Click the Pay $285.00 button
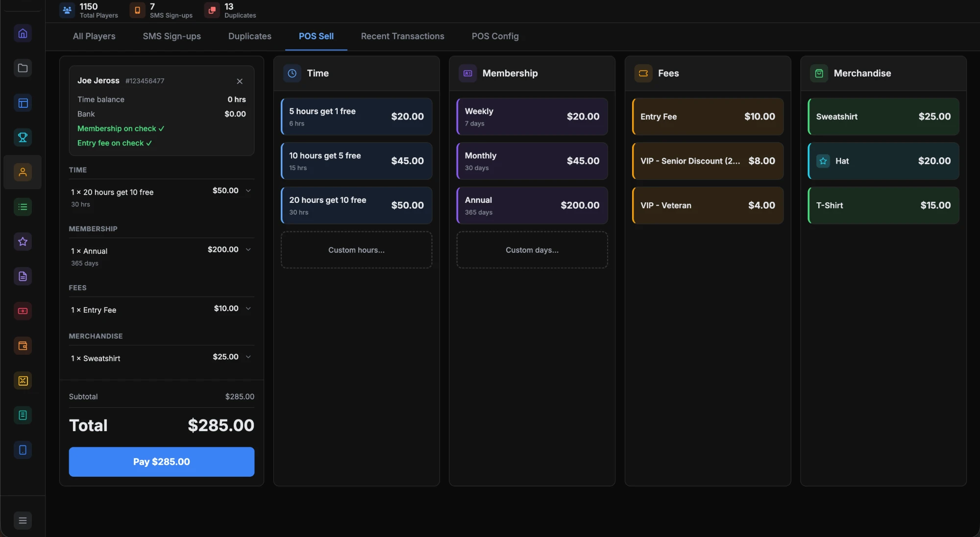This screenshot has height=537, width=980. pos(162,462)
